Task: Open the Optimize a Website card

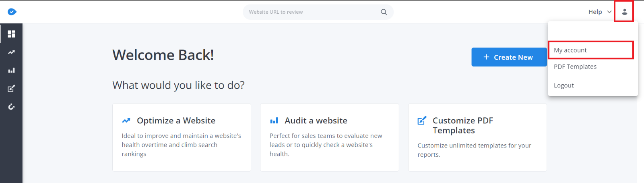Action: coord(182,137)
